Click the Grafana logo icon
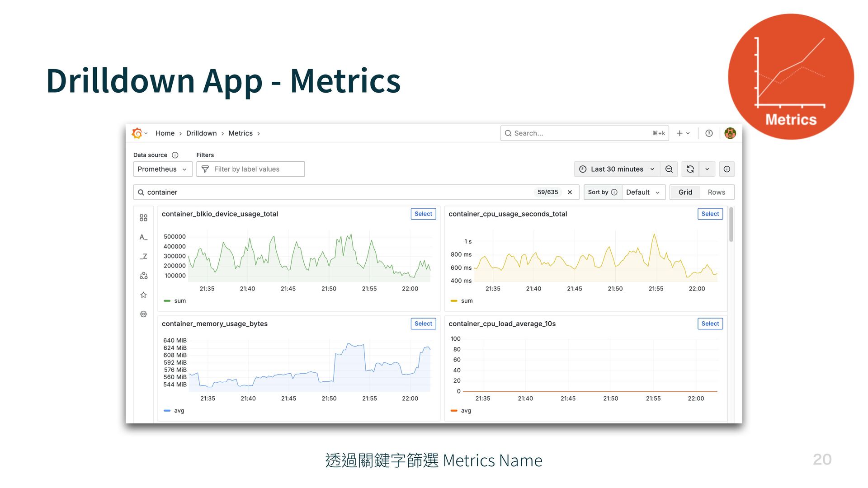 pos(137,133)
